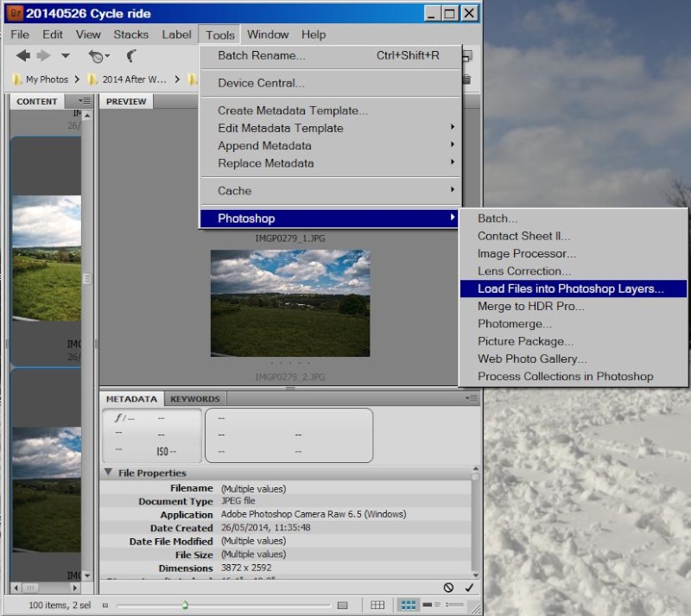Image resolution: width=691 pixels, height=616 pixels.
Task: Choose Merge to HDR Pro...
Action: [x=573, y=306]
